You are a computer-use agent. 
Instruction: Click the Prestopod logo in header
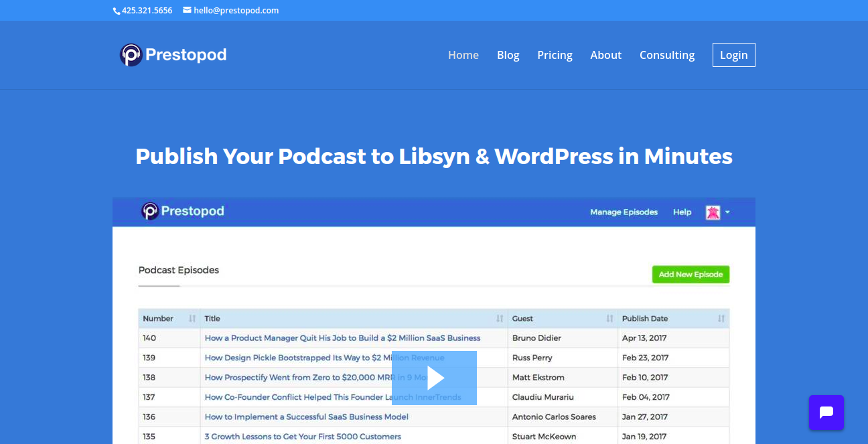(173, 55)
